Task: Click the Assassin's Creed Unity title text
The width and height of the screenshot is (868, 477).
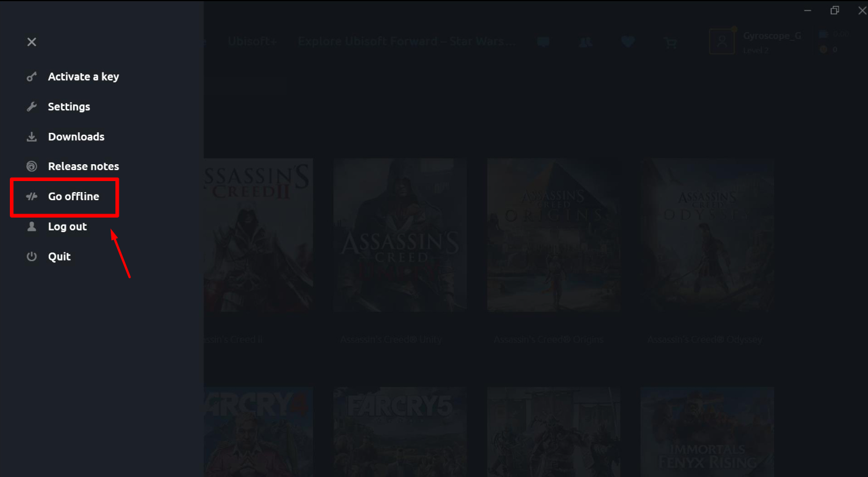Action: coord(391,339)
